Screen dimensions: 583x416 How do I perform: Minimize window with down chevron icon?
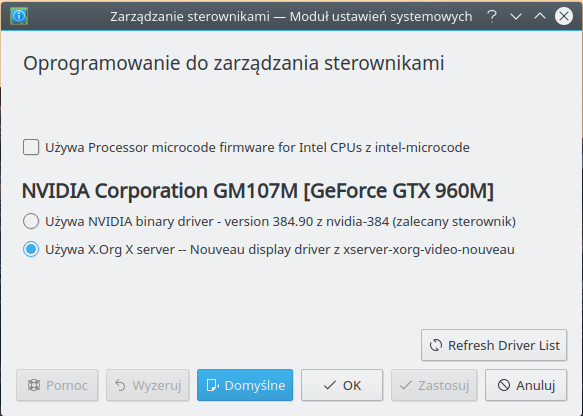[x=516, y=16]
